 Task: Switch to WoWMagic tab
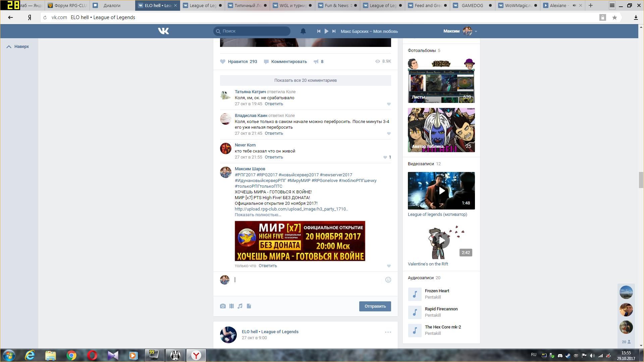click(x=517, y=5)
